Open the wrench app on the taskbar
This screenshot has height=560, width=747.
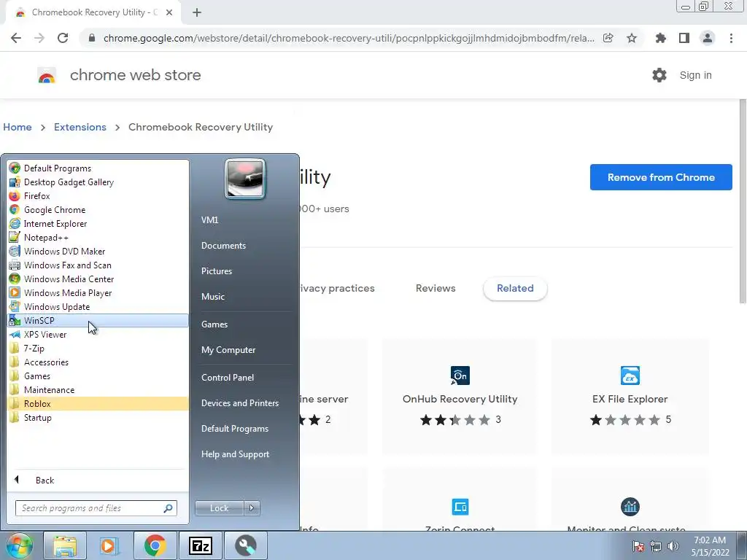245,545
